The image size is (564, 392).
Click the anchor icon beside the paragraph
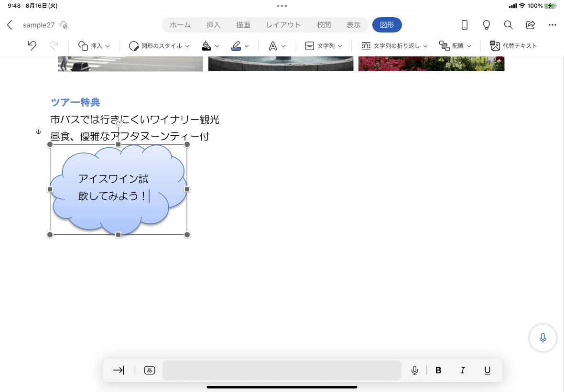coord(39,131)
